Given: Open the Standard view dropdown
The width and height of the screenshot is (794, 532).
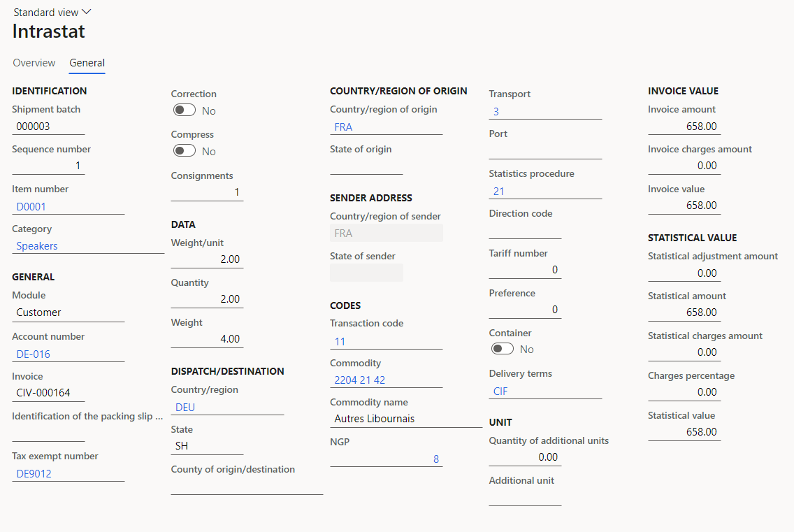Looking at the screenshot, I should [52, 12].
